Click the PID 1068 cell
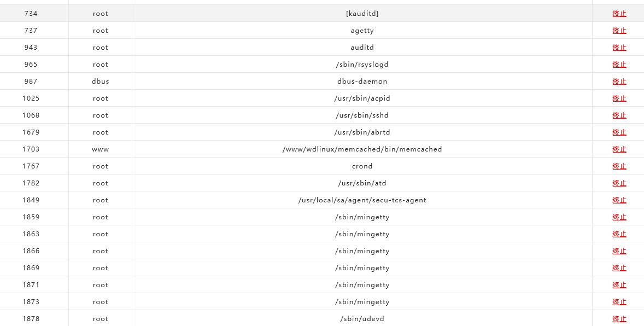 pyautogui.click(x=31, y=115)
